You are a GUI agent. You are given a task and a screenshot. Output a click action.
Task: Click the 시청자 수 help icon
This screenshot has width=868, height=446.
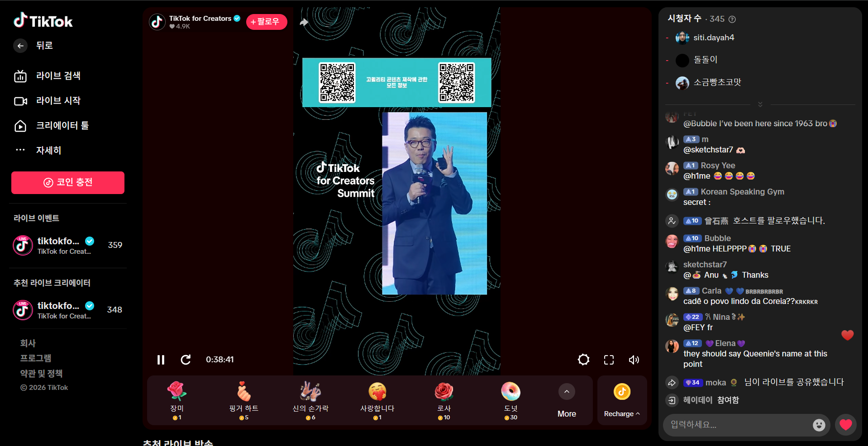click(732, 19)
